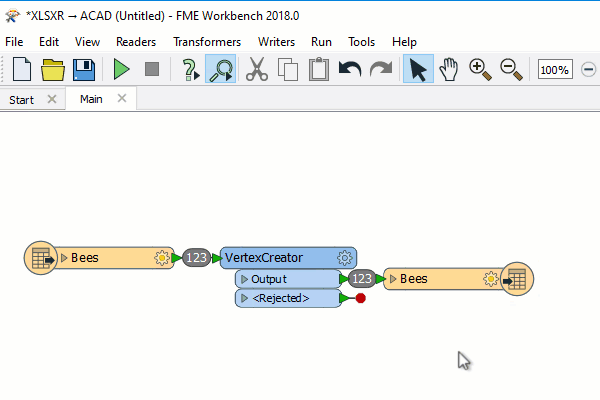
Task: Close the Start tab
Action: 52,99
